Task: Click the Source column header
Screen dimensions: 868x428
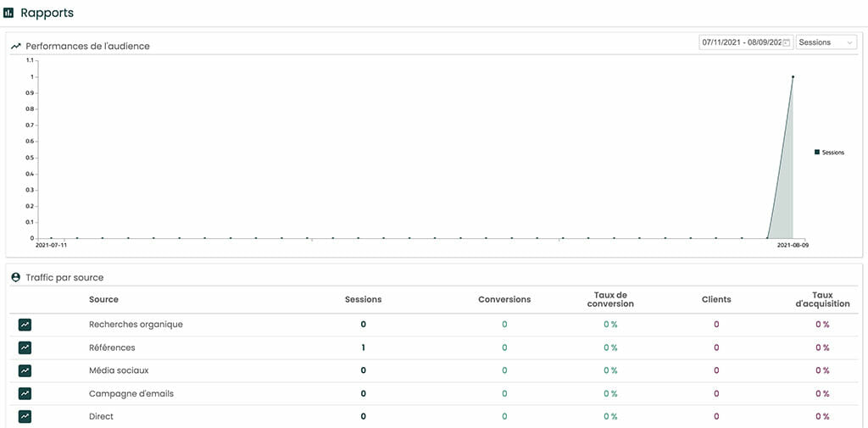Action: tap(103, 299)
